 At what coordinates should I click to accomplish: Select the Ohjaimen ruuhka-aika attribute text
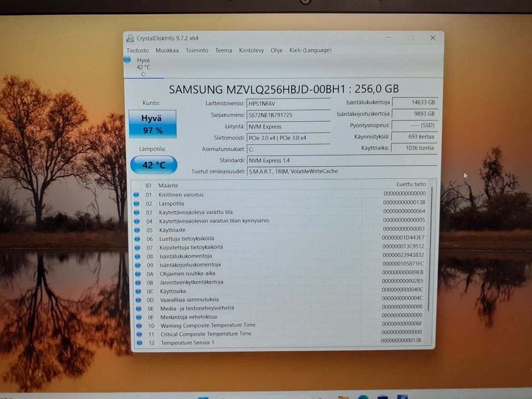coord(187,273)
